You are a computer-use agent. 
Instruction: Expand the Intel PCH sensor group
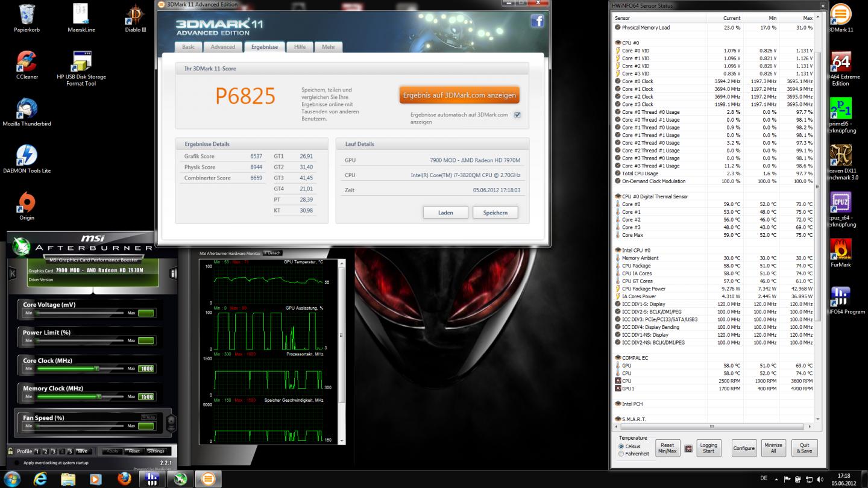coord(618,404)
